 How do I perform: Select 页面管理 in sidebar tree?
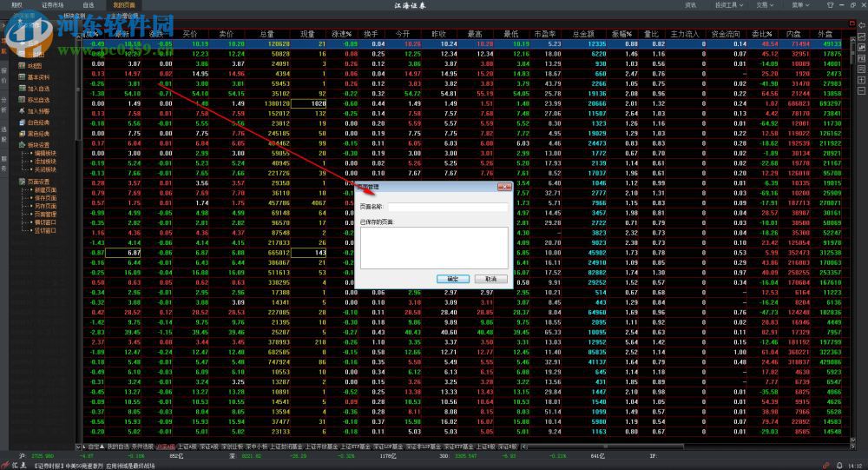click(x=45, y=214)
